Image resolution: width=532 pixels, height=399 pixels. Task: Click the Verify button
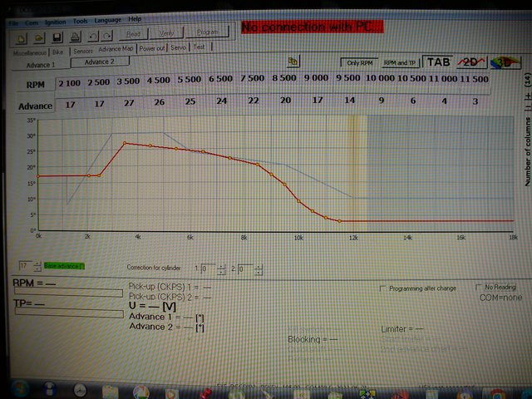(166, 33)
